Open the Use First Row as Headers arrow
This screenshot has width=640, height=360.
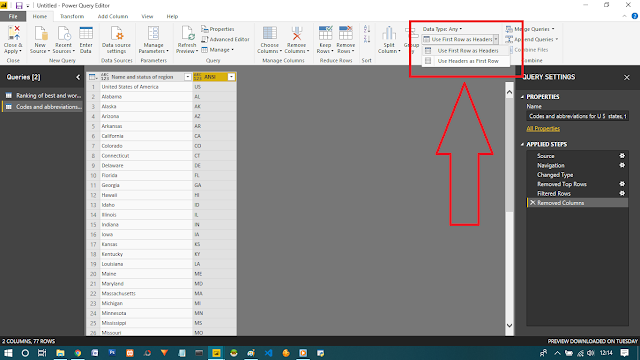pyautogui.click(x=496, y=39)
